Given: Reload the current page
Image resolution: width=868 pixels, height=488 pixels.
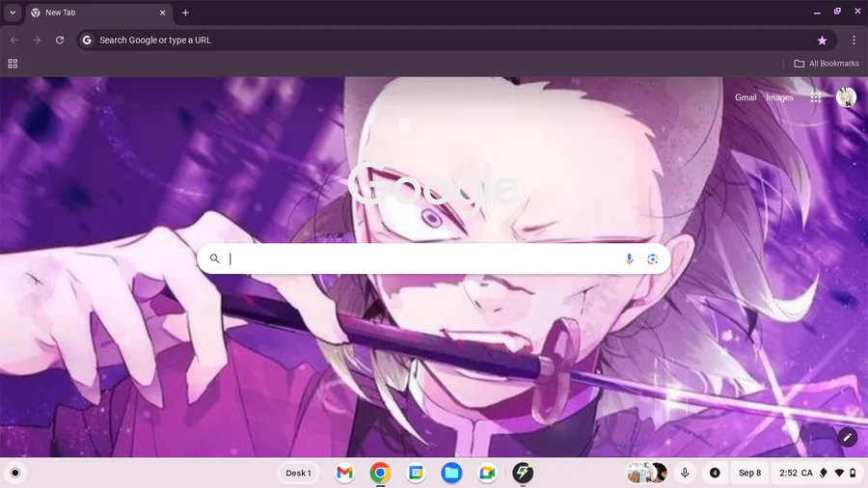Looking at the screenshot, I should [60, 40].
